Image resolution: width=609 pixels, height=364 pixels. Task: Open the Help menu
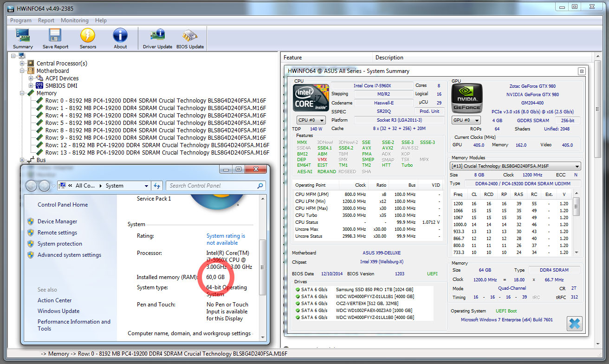(101, 20)
